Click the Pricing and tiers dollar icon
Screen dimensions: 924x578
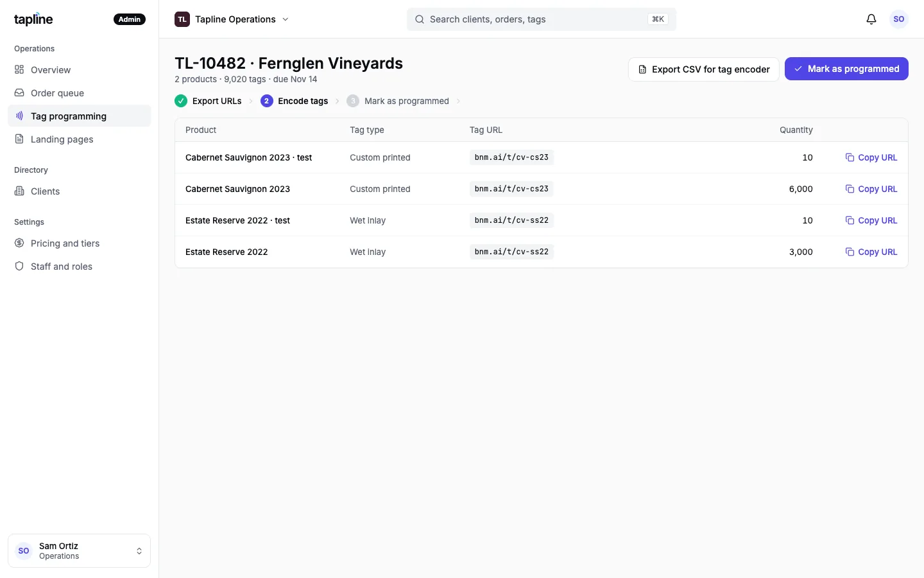[x=19, y=243]
